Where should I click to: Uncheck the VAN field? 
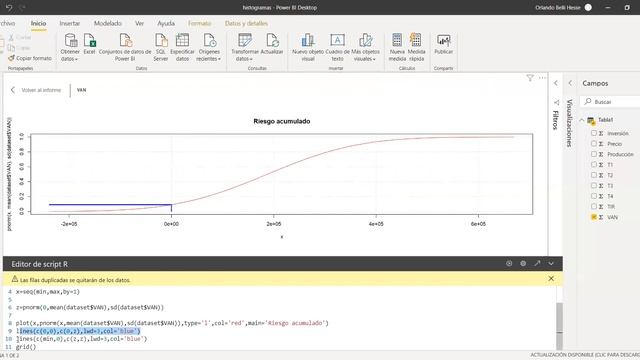[594, 217]
